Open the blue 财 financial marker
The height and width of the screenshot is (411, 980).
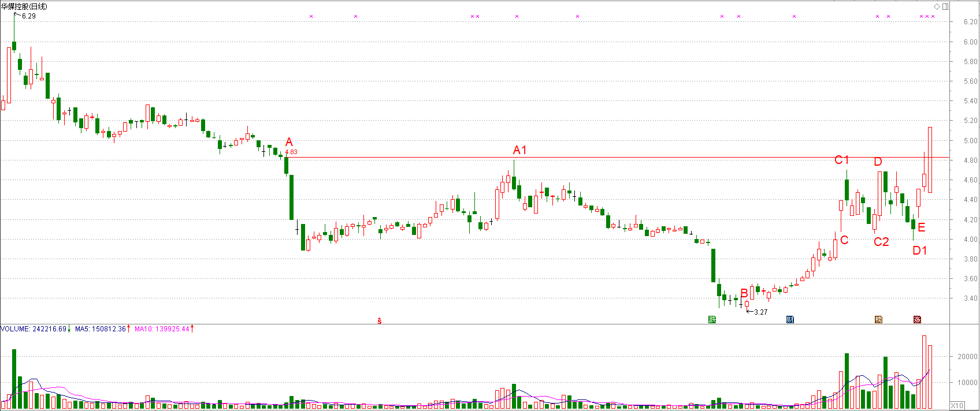(790, 319)
